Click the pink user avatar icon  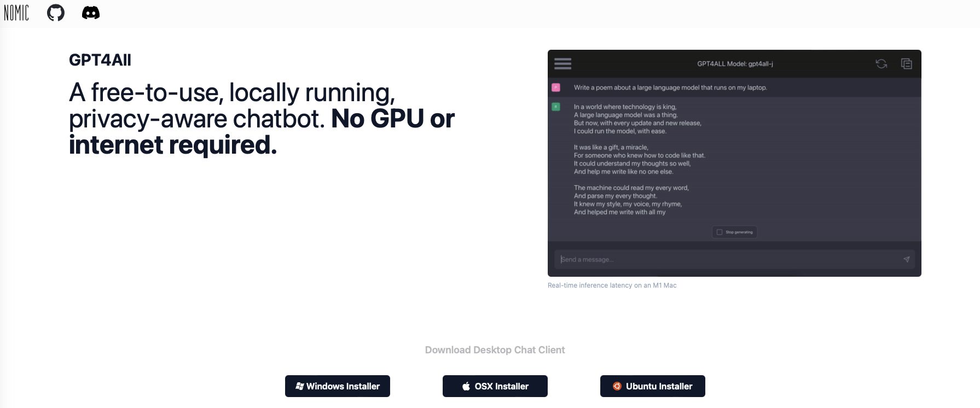coord(556,88)
